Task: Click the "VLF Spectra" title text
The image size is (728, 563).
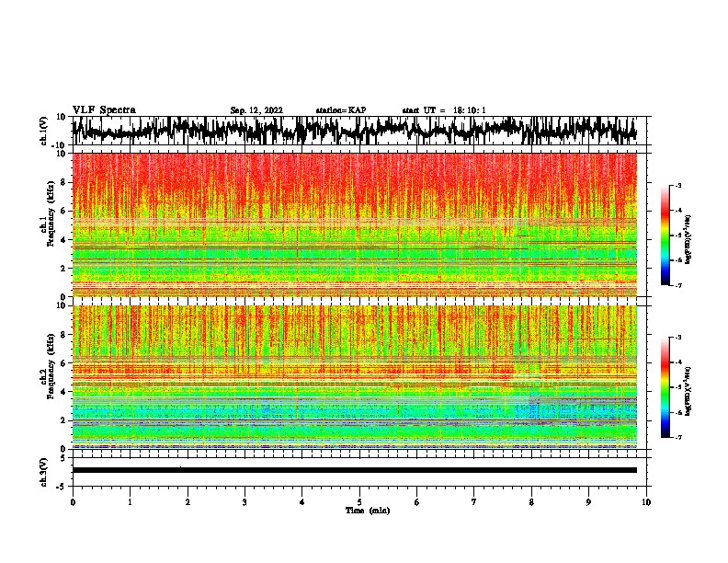Action: click(104, 110)
